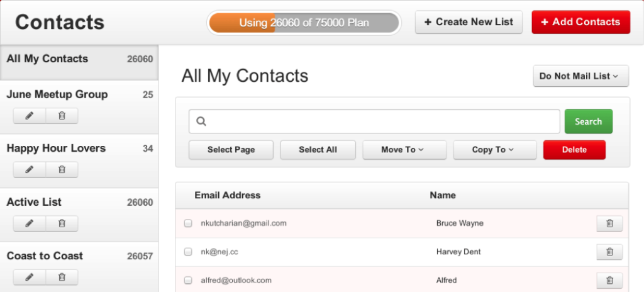This screenshot has height=292, width=644.
Task: Delete the Coast to Coast list
Action: click(62, 277)
